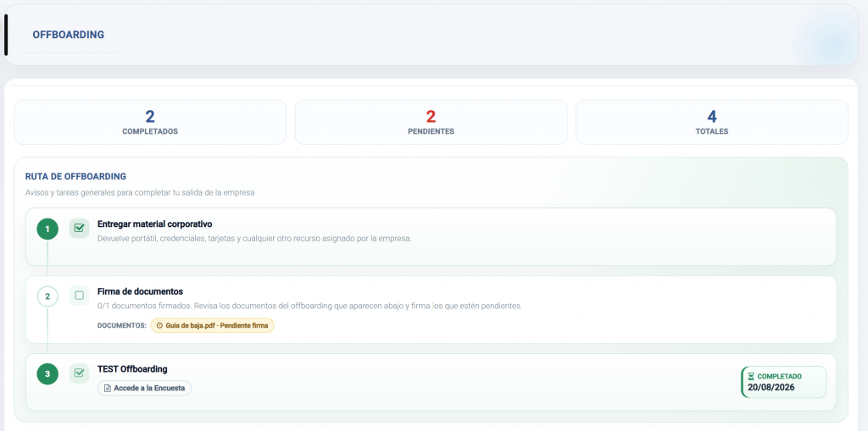The image size is (868, 431).
Task: Click the document icon on Accede a la Encuesta
Action: [108, 389]
